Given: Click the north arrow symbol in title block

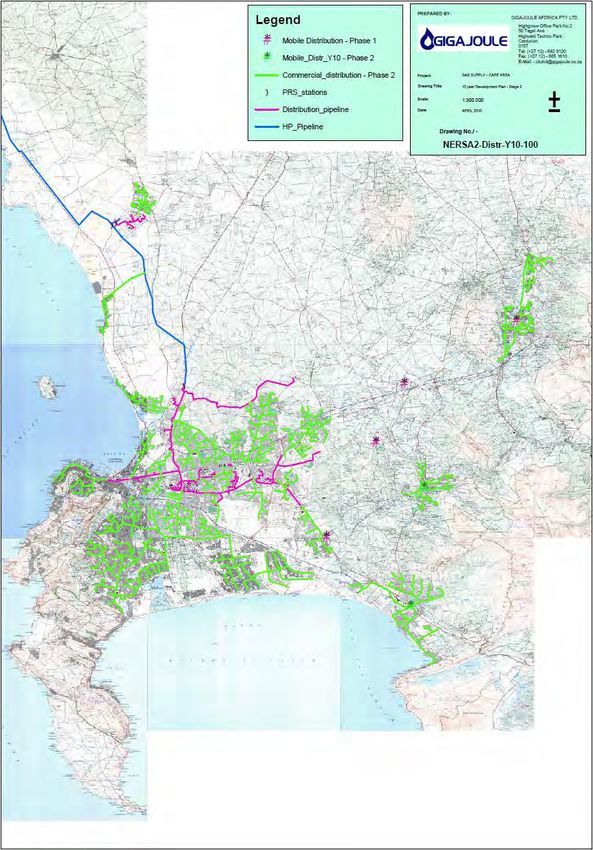Looking at the screenshot, I should click(554, 102).
